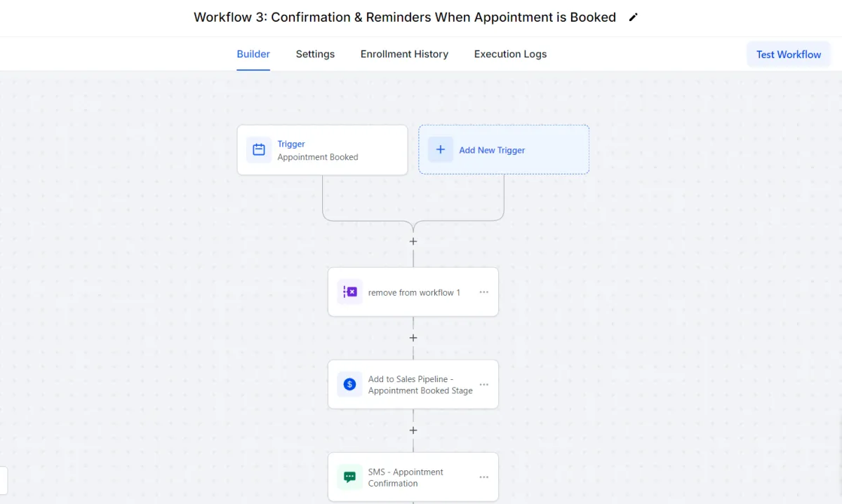This screenshot has height=504, width=842.
Task: Open options menu for remove from workflow 1
Action: click(484, 292)
